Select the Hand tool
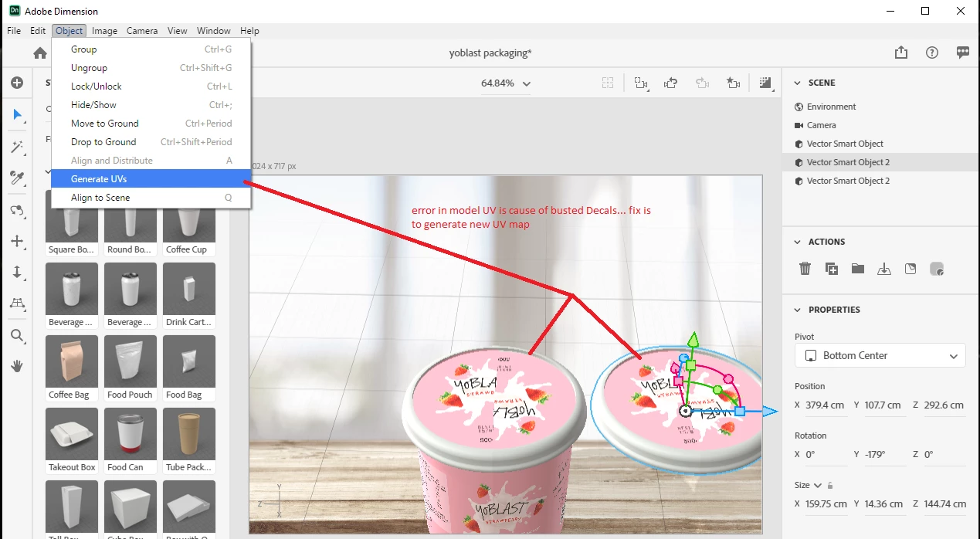The image size is (980, 539). click(x=17, y=366)
